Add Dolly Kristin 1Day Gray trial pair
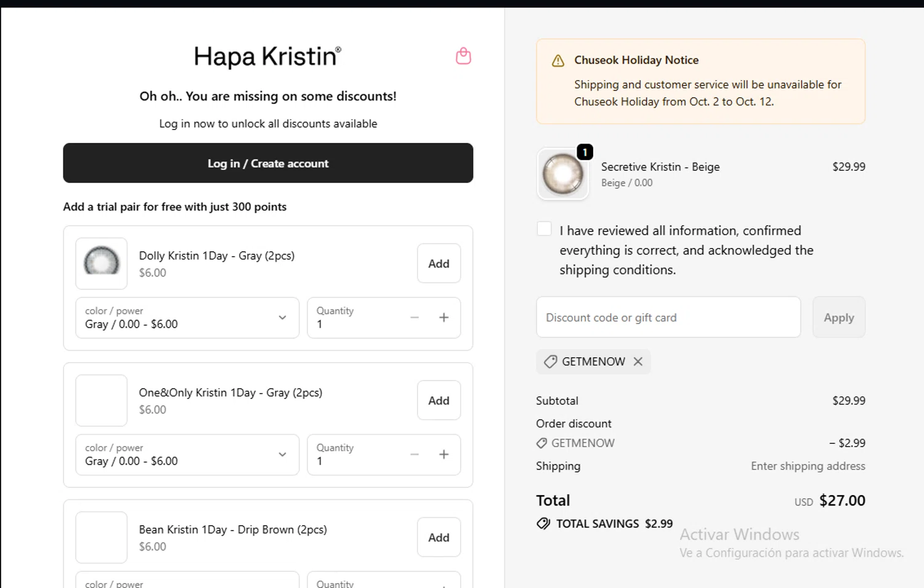Viewport: 924px width, 588px height. tap(439, 264)
